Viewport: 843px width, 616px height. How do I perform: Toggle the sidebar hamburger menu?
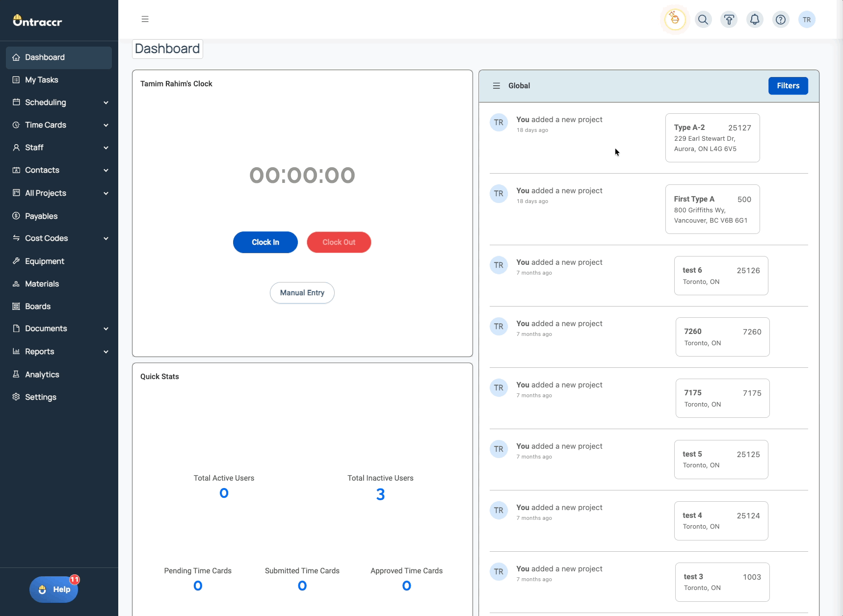[145, 19]
